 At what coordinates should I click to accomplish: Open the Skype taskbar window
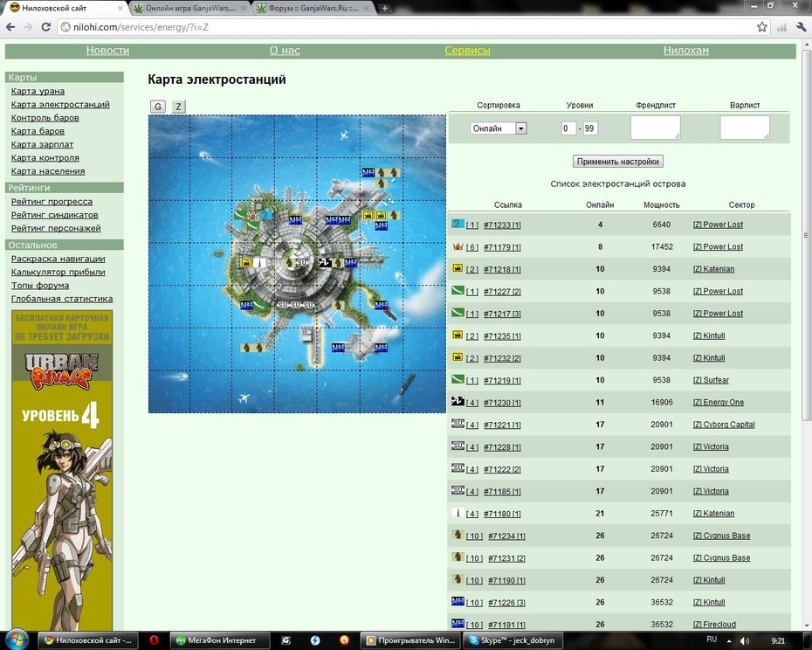512,640
